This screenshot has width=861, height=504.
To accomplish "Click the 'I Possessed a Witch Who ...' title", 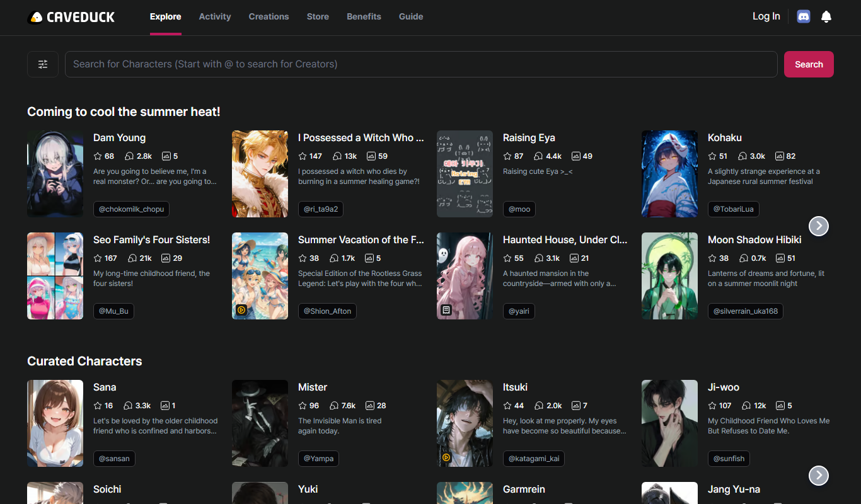I will tap(361, 138).
